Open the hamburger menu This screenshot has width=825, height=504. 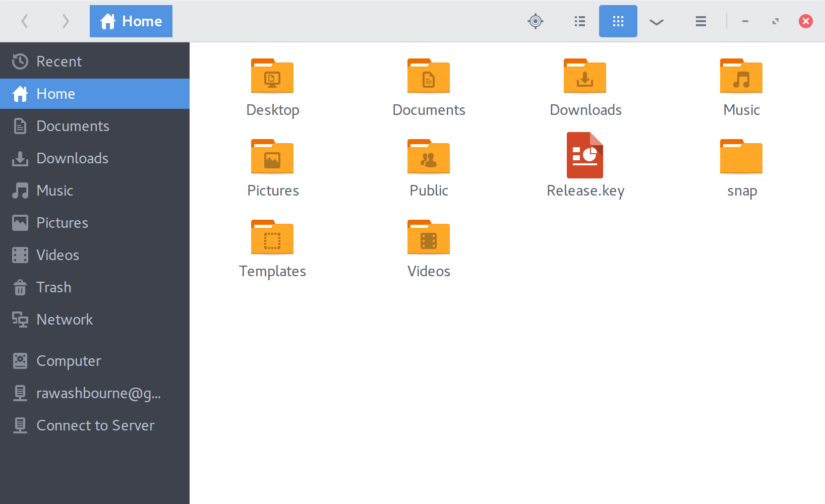point(701,21)
